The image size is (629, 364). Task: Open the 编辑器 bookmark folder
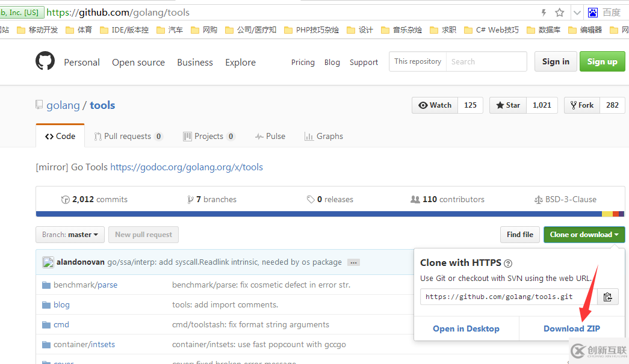(x=585, y=30)
